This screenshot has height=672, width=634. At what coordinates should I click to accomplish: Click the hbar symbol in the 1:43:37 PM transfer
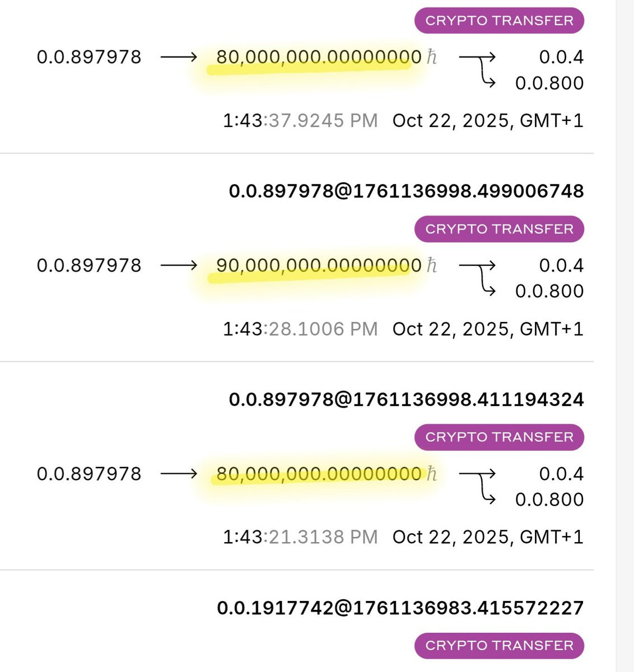pyautogui.click(x=432, y=57)
